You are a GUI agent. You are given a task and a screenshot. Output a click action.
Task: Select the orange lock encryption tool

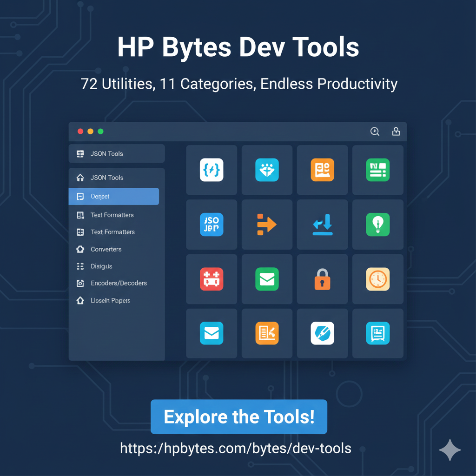point(322,279)
